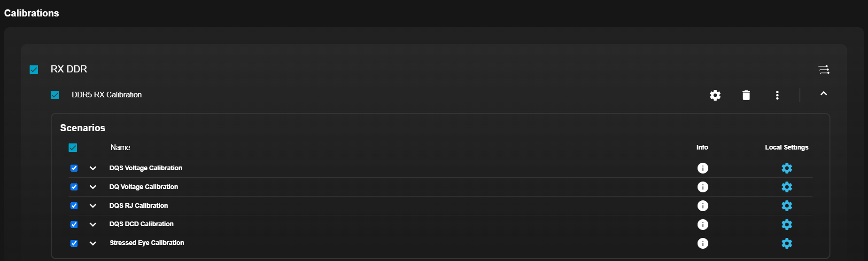Uncheck the RX DDR checkbox
The width and height of the screenshot is (868, 261).
click(x=34, y=70)
